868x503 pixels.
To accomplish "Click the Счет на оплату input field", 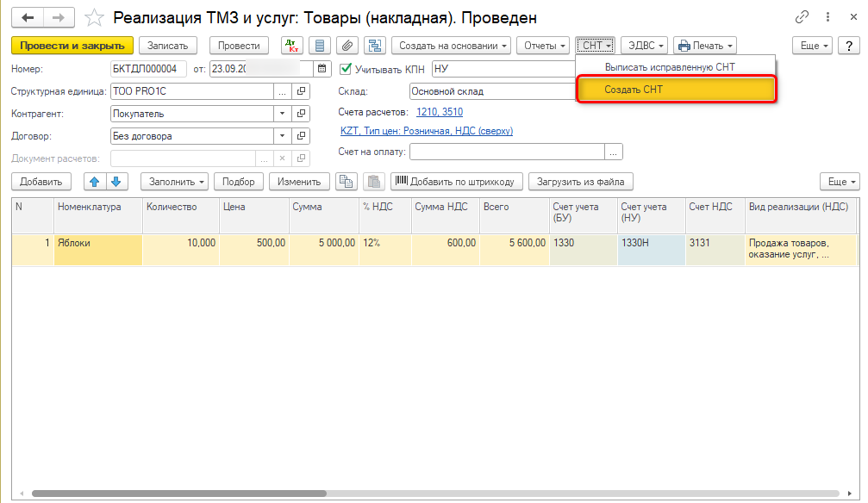I will pyautogui.click(x=507, y=152).
